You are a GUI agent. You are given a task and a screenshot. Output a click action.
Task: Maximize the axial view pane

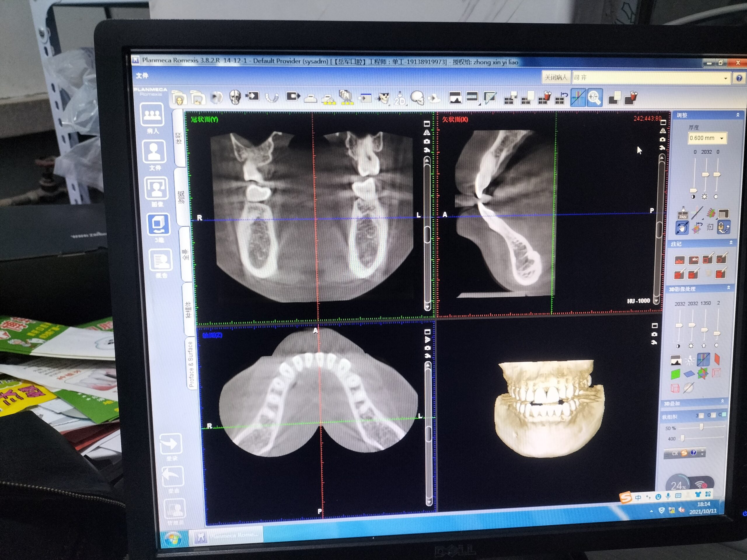(427, 332)
